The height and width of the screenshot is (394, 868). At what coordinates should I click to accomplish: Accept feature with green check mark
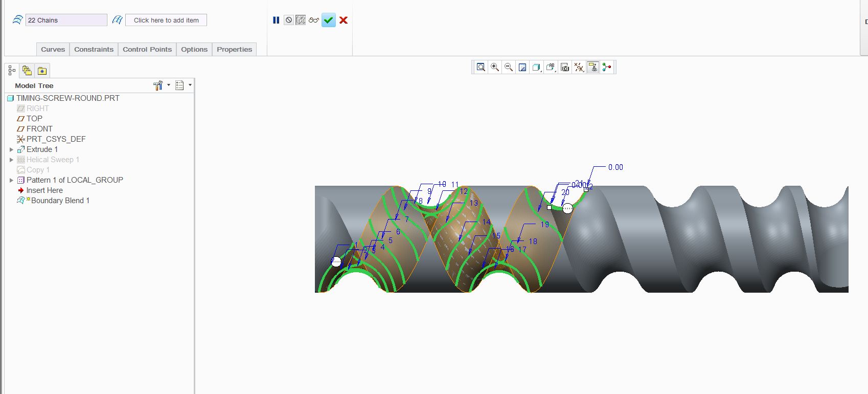(329, 20)
